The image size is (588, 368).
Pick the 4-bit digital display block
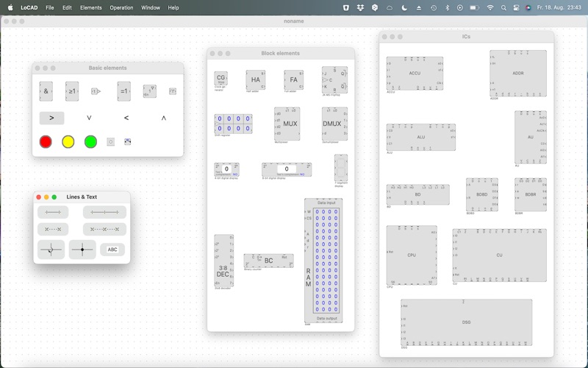226,169
